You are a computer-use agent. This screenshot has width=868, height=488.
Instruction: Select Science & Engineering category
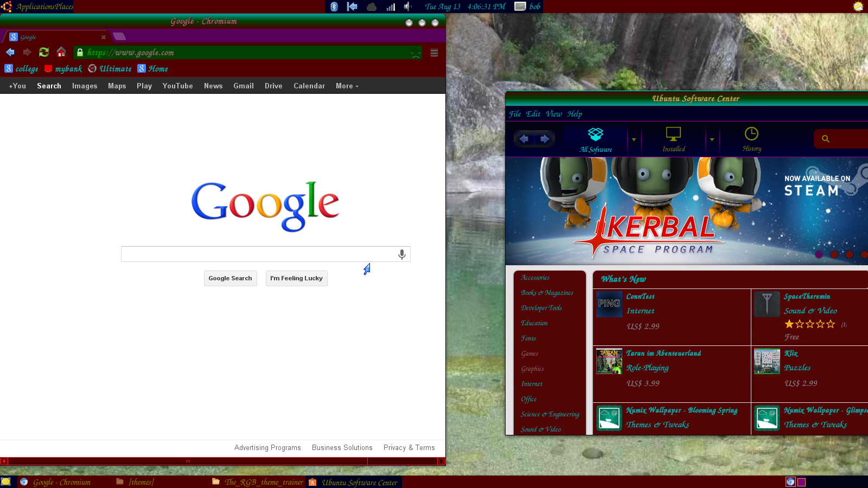[x=550, y=414]
